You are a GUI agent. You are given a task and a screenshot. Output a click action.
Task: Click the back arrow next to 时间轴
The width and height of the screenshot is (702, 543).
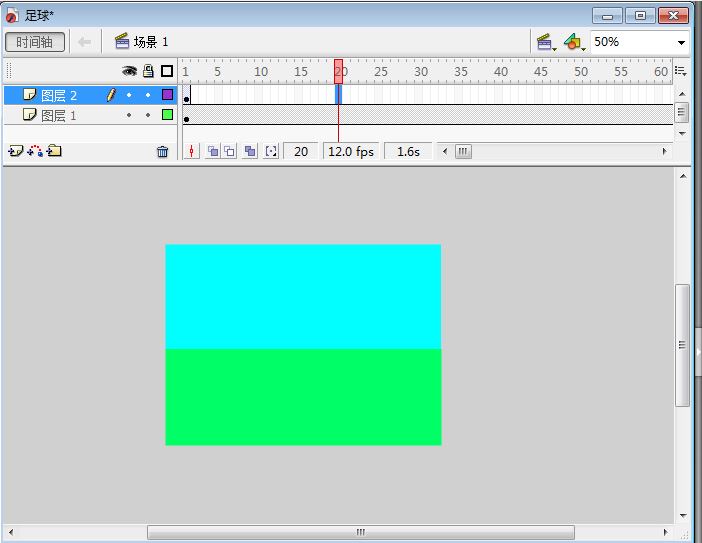click(x=84, y=42)
